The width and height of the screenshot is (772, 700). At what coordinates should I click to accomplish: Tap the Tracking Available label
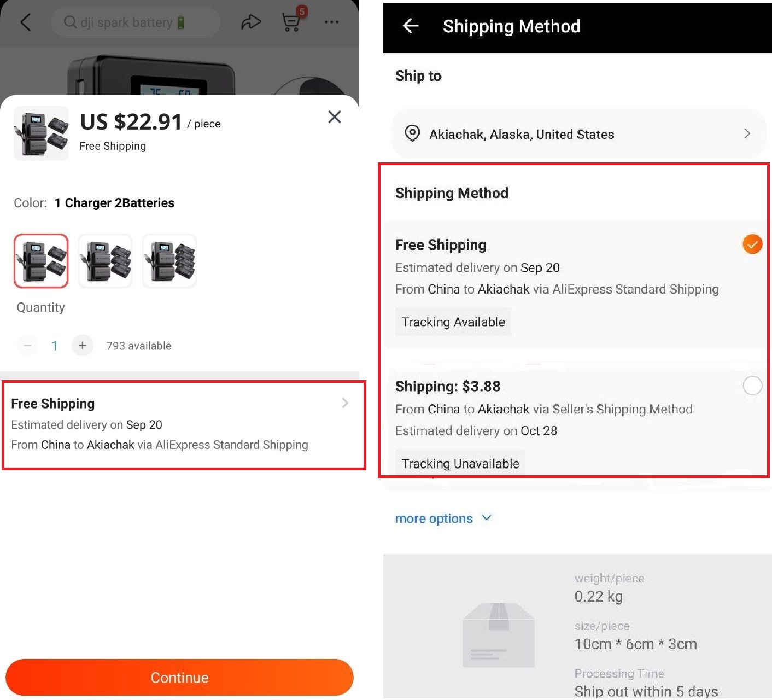[x=453, y=322]
